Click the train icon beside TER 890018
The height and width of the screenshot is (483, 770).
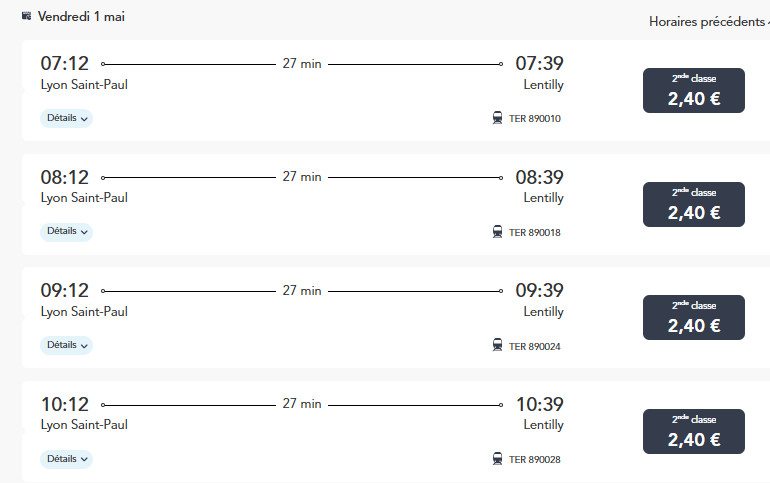(x=497, y=232)
